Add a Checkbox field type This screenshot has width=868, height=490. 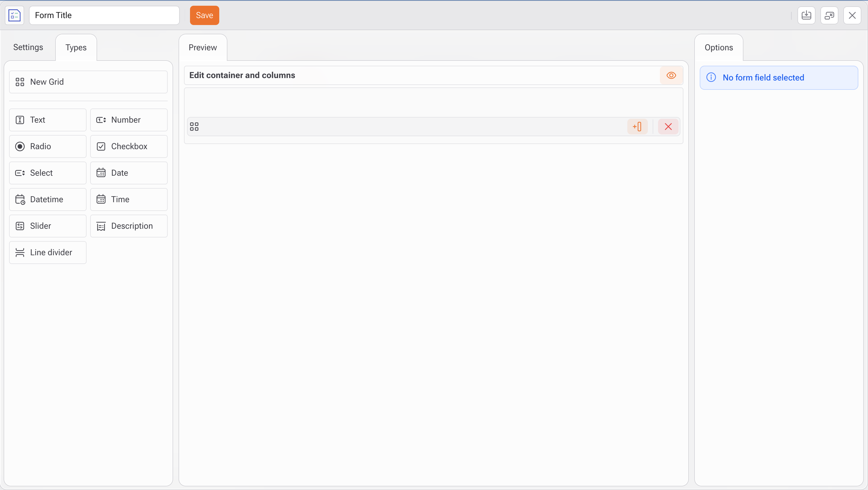[129, 146]
